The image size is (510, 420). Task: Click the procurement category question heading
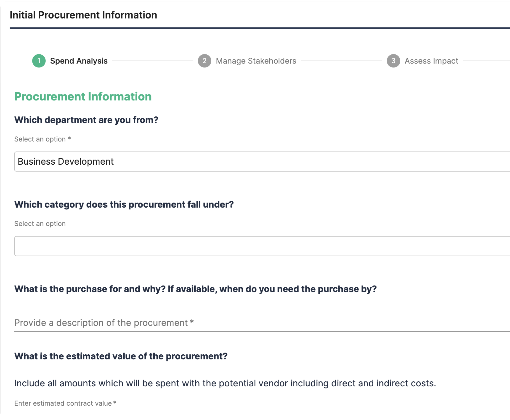pos(124,204)
